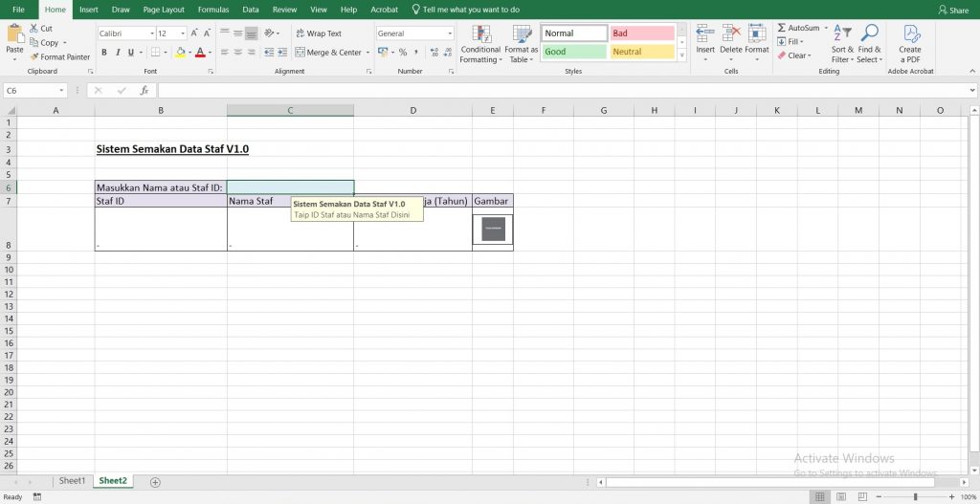The image size is (980, 504).
Task: Click the Accounting Number Format icon
Action: pos(383,53)
